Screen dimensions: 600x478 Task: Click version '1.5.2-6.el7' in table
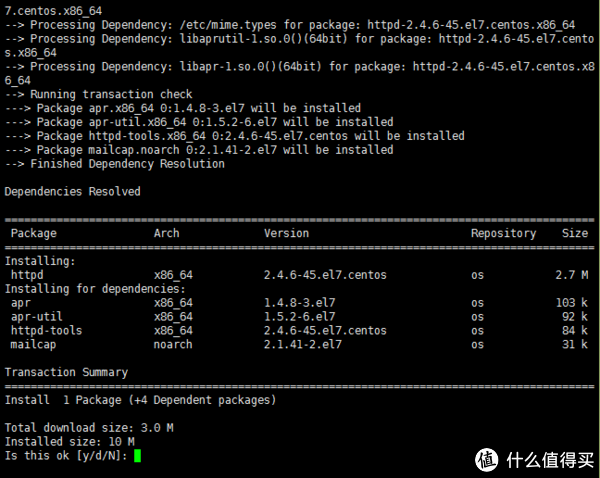[x=299, y=316]
